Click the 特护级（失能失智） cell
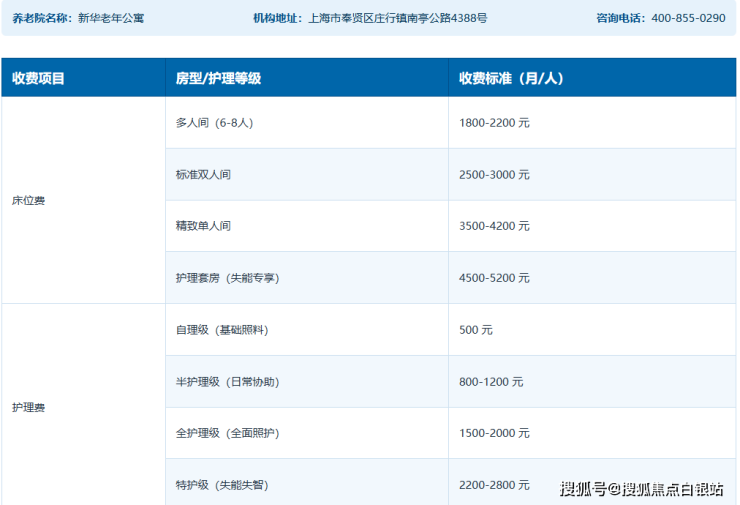The height and width of the screenshot is (505, 740). point(307,482)
